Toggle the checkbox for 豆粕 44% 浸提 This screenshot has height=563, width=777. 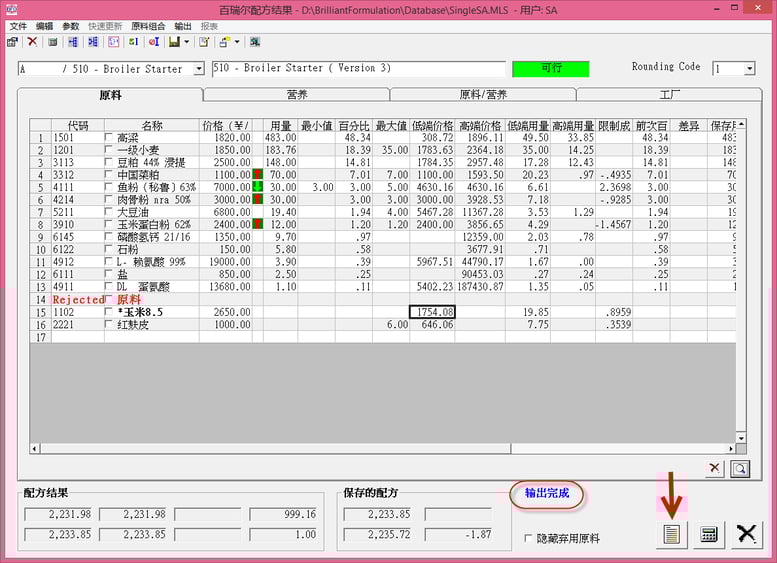(x=109, y=162)
